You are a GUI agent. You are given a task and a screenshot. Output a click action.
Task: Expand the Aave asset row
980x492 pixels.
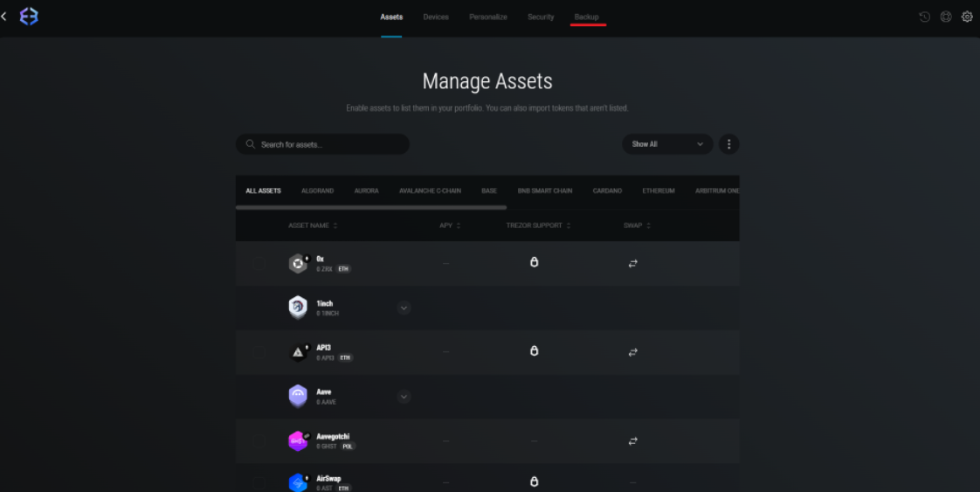404,397
